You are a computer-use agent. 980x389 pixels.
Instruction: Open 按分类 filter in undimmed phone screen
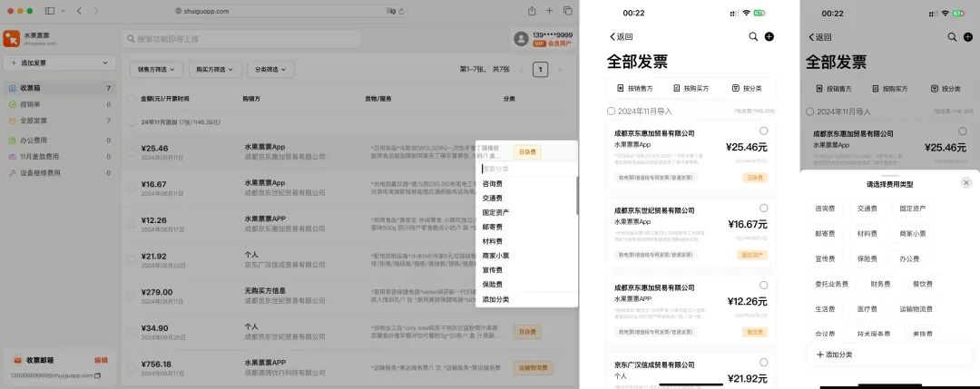747,89
